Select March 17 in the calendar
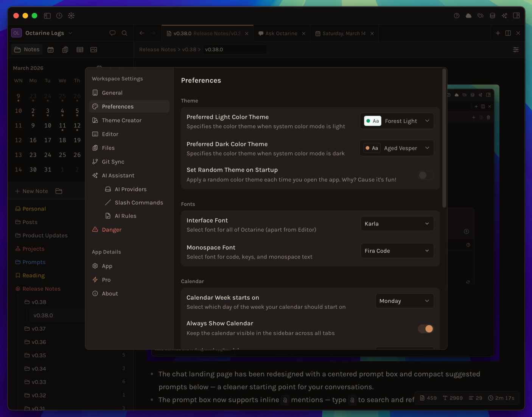 [48, 140]
